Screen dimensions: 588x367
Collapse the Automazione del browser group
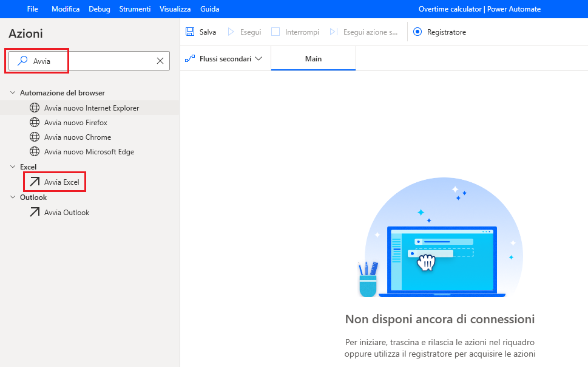(13, 92)
